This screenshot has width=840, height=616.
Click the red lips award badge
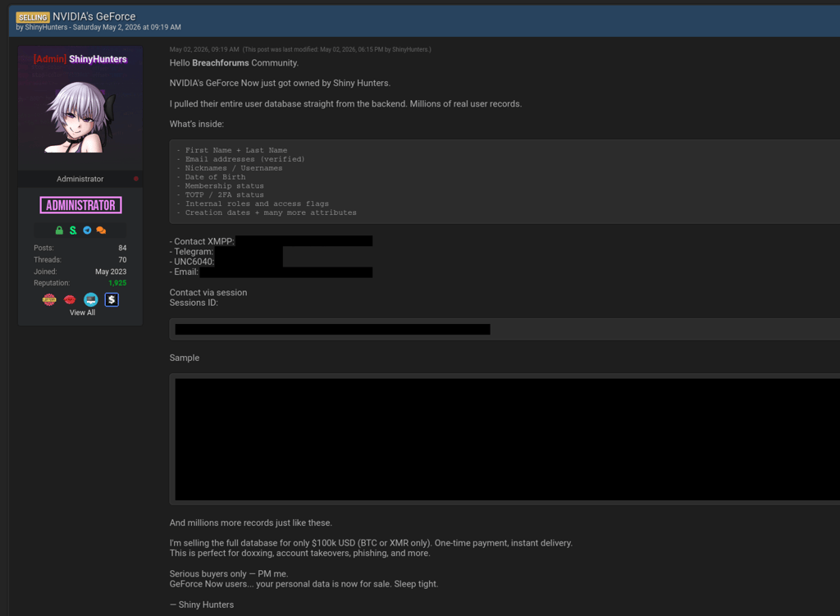coord(70,300)
